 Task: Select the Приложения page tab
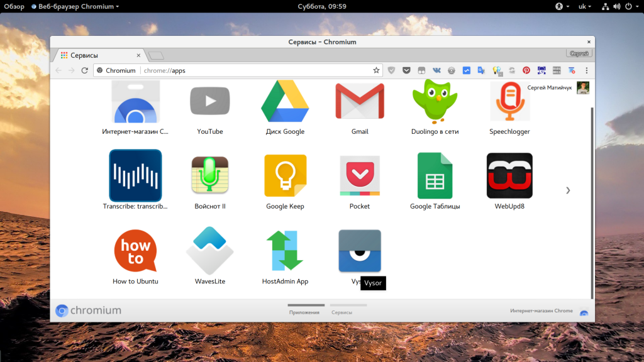click(304, 312)
